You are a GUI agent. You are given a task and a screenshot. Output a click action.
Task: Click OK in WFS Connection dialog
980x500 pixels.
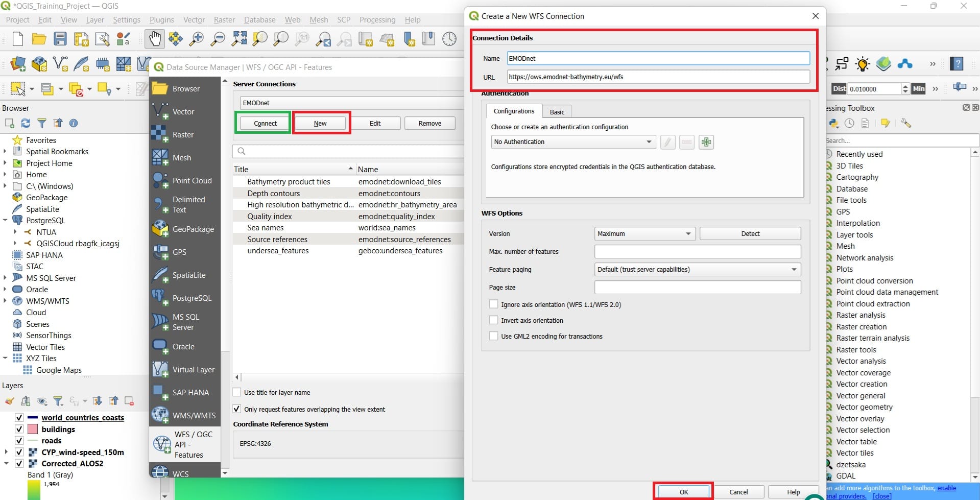tap(684, 492)
